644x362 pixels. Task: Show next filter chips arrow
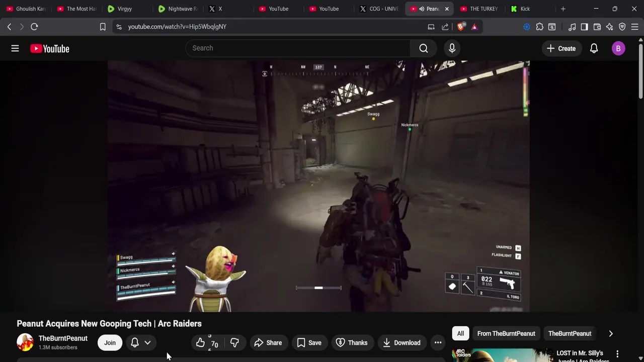[611, 333]
